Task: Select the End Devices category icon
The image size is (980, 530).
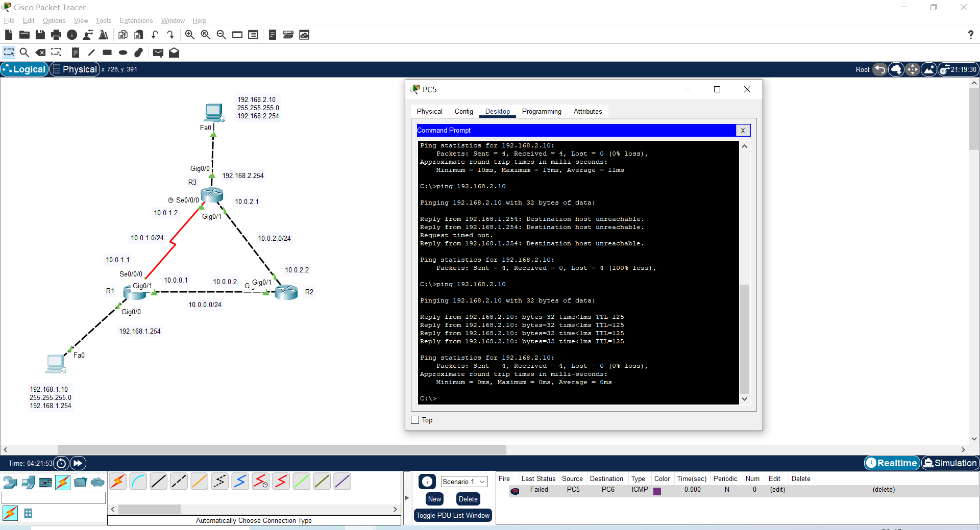Action: [28, 482]
